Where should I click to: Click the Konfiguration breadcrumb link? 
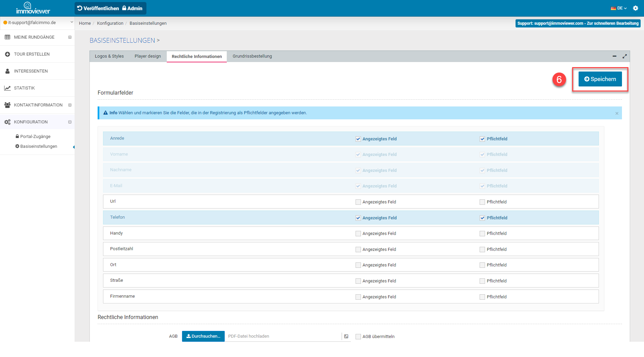tap(110, 23)
